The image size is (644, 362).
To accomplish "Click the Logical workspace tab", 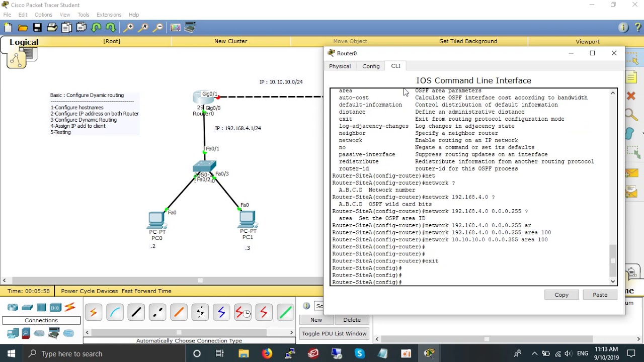I will (x=24, y=42).
